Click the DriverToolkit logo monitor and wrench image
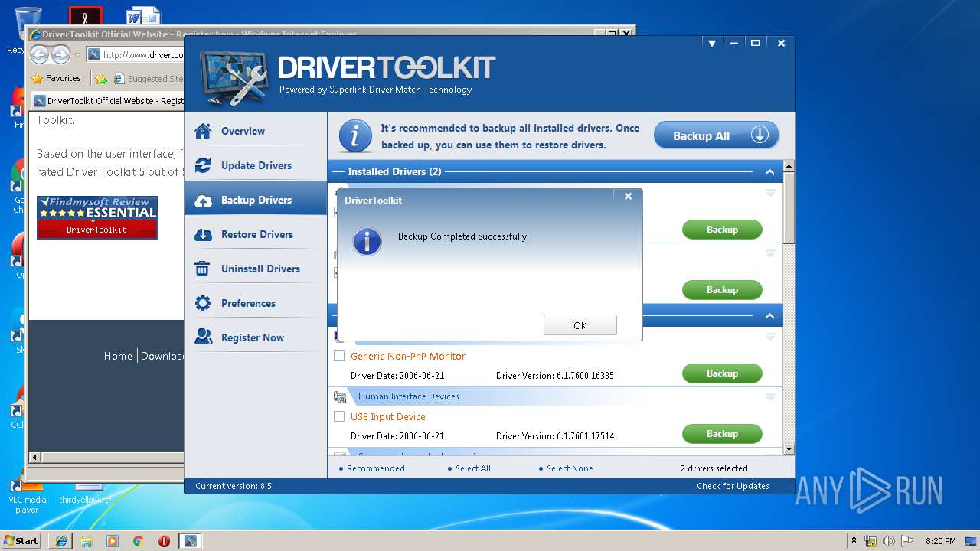Viewport: 980px width, 551px height. pyautogui.click(x=234, y=77)
